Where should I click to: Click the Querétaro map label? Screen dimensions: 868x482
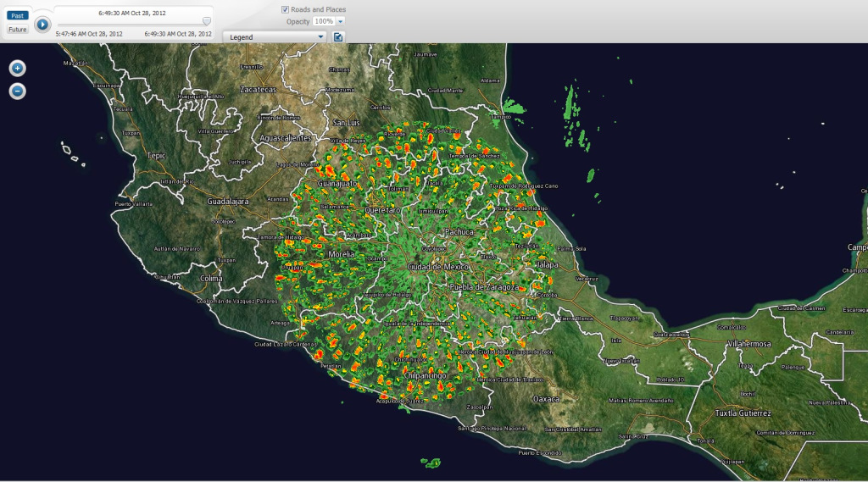(382, 210)
